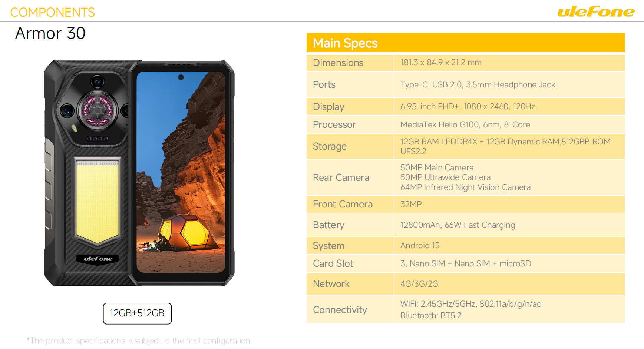Screen dimensions: 644x349
Task: Click the Armor 30 product title
Action: (50, 33)
